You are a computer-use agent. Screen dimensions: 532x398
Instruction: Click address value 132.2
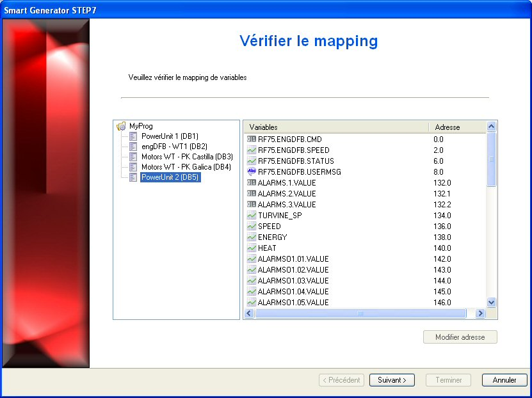[442, 204]
